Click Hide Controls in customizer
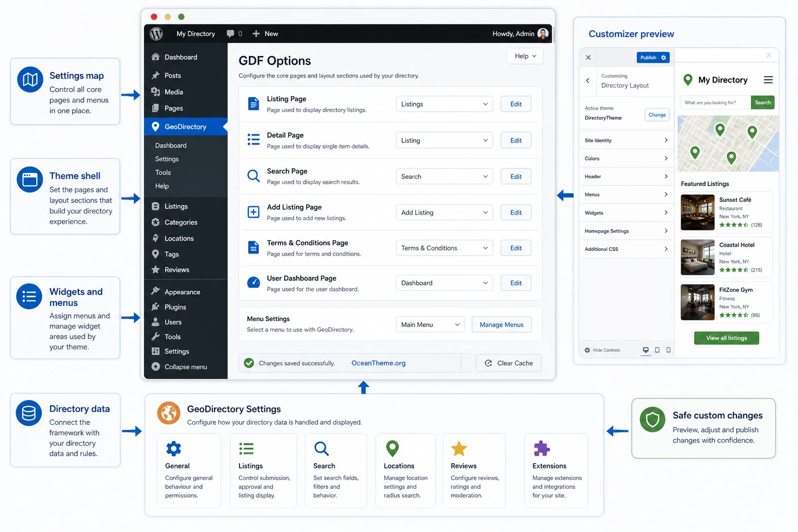 click(602, 350)
